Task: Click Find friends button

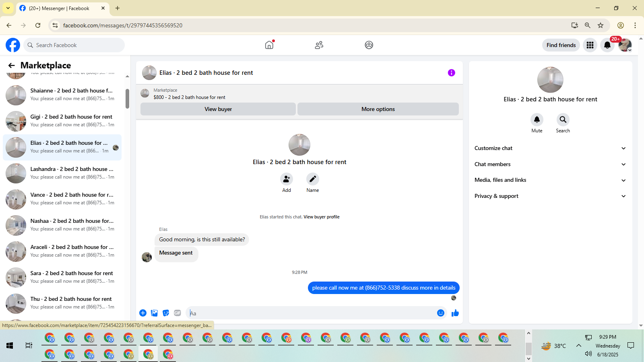Action: coord(561,45)
